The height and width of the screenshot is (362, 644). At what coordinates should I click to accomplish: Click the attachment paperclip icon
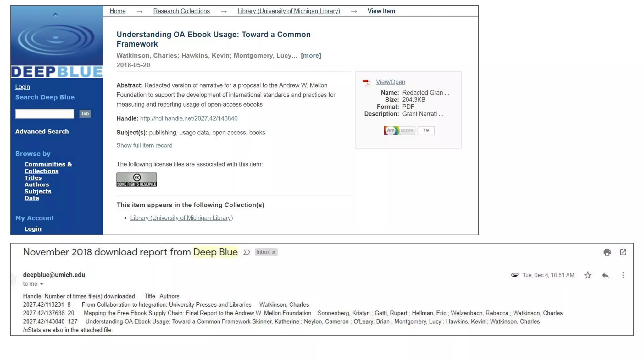(x=515, y=275)
